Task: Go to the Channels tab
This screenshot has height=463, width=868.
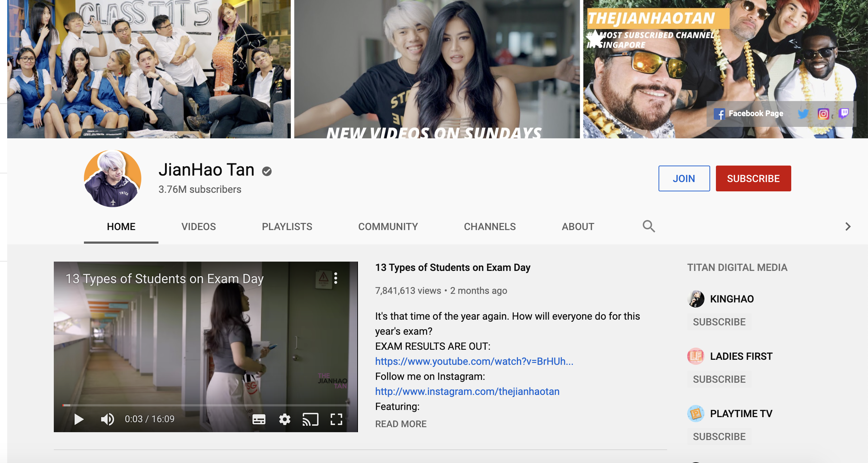Action: point(490,226)
